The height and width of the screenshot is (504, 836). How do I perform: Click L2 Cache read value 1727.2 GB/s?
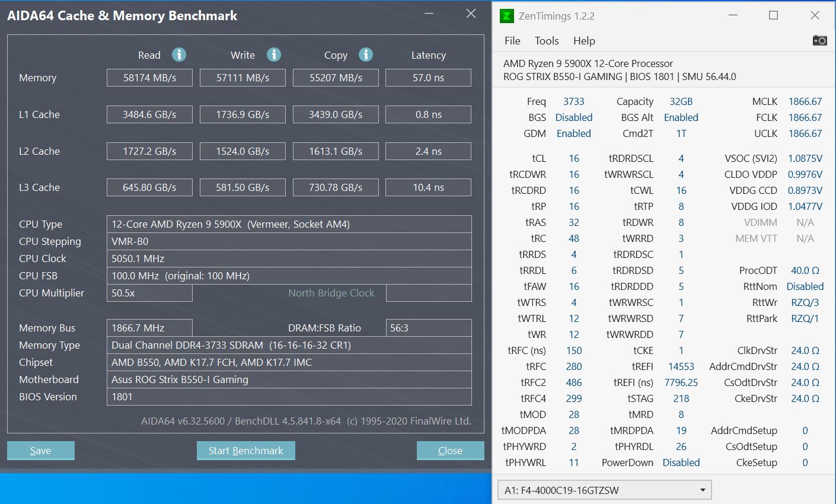pos(149,151)
